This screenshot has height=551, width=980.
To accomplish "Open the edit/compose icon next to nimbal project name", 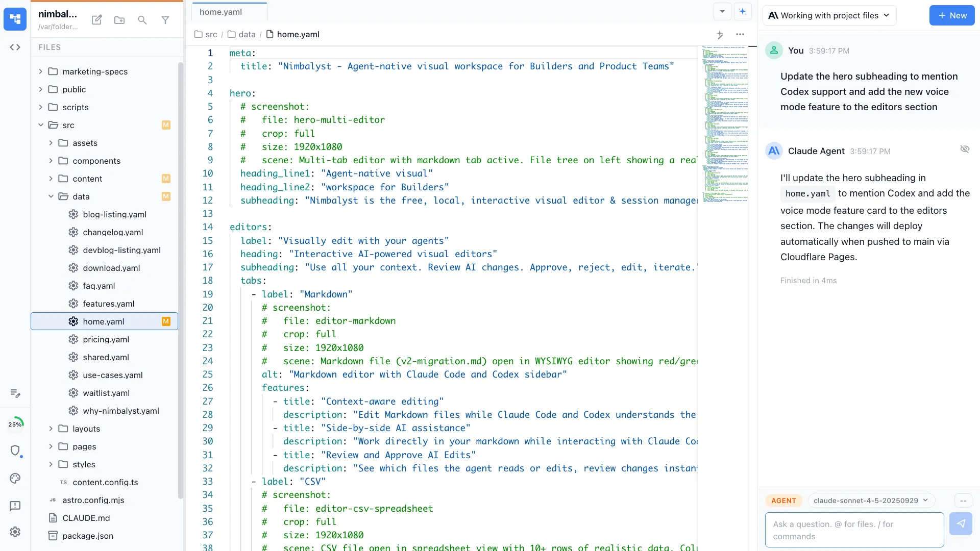I will click(x=96, y=20).
